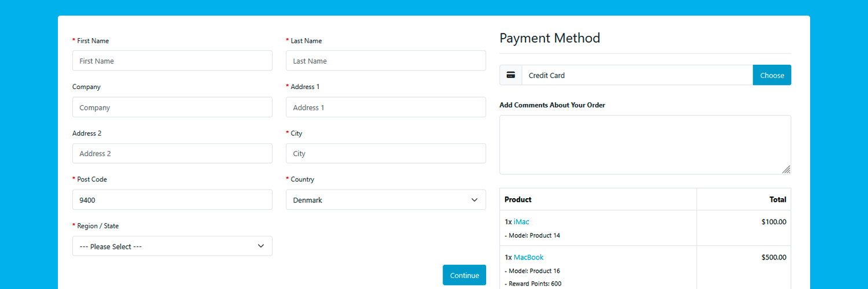Expand the Region / State dropdown
This screenshot has height=289, width=868.
pyautogui.click(x=172, y=246)
